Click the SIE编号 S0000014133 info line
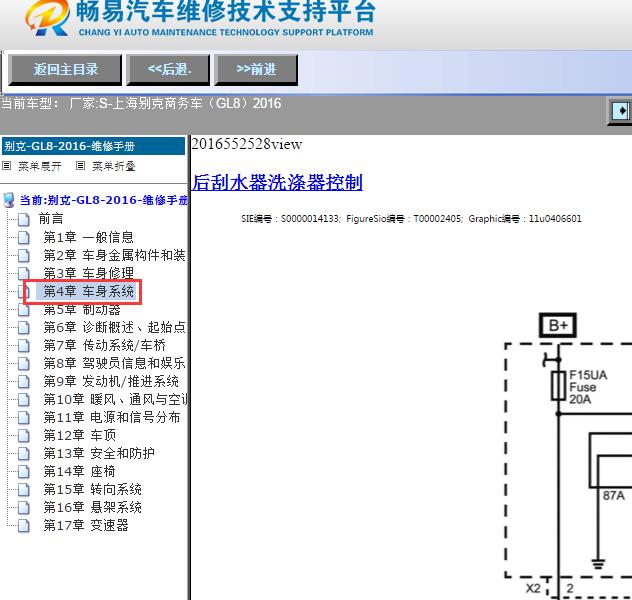Image resolution: width=632 pixels, height=600 pixels. (x=411, y=219)
